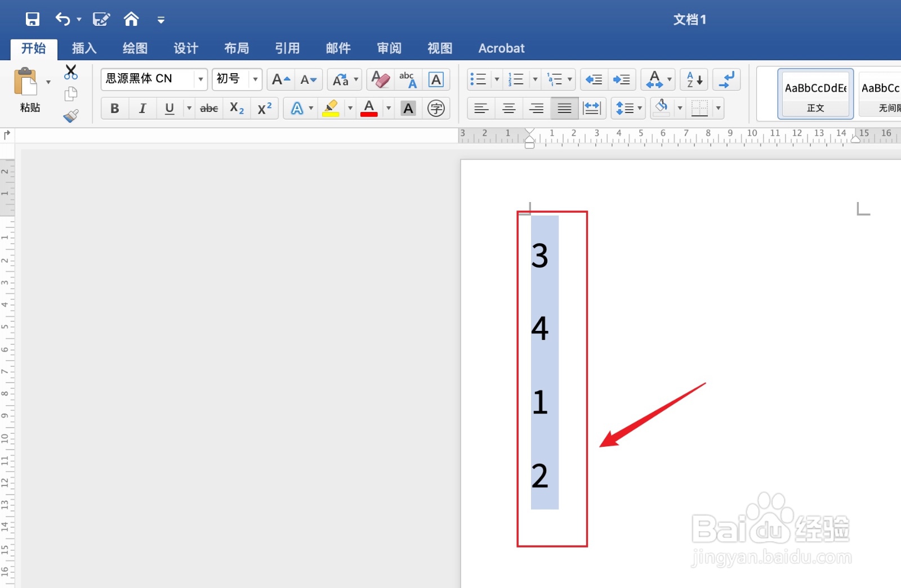Screen dimensions: 901x588
Task: Align text right
Action: pyautogui.click(x=536, y=108)
